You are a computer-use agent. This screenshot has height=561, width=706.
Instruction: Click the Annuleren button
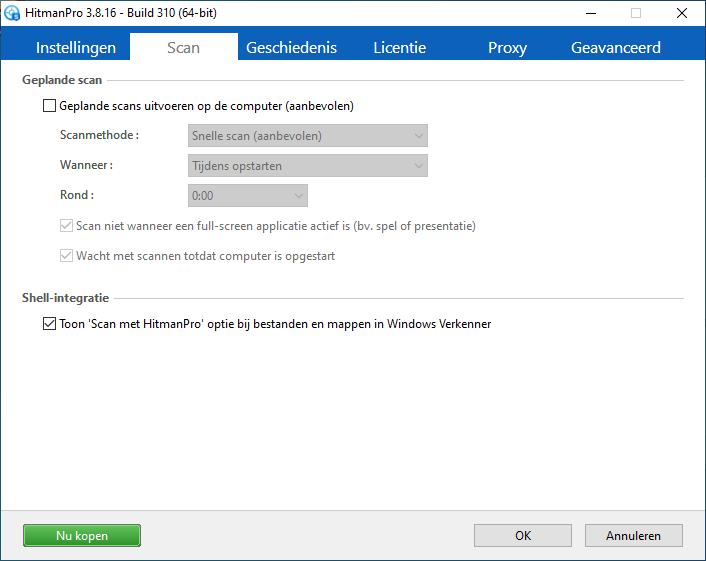634,535
